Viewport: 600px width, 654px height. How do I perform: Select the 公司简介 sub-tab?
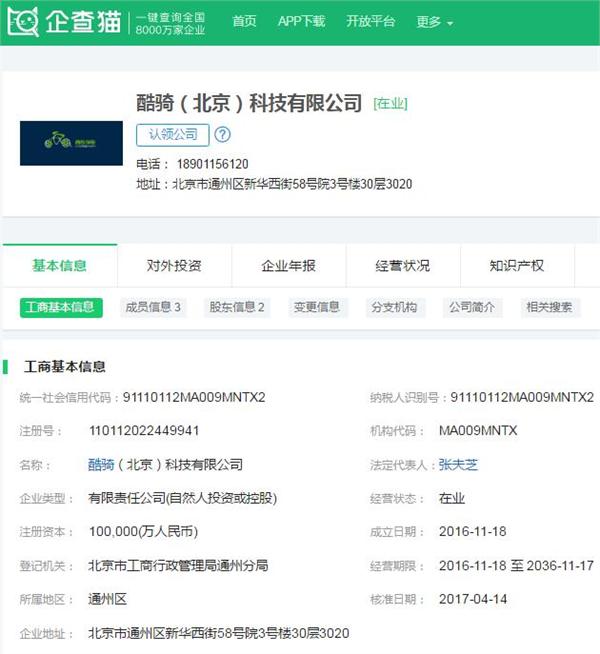pos(472,308)
